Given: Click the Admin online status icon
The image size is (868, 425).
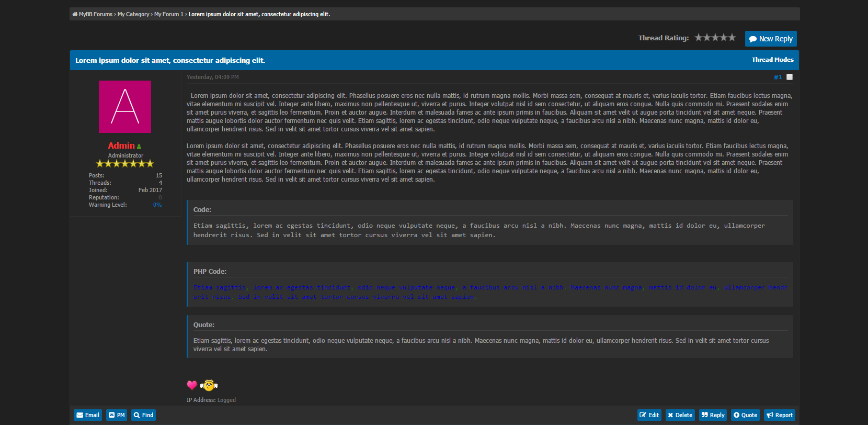Looking at the screenshot, I should pyautogui.click(x=139, y=147).
